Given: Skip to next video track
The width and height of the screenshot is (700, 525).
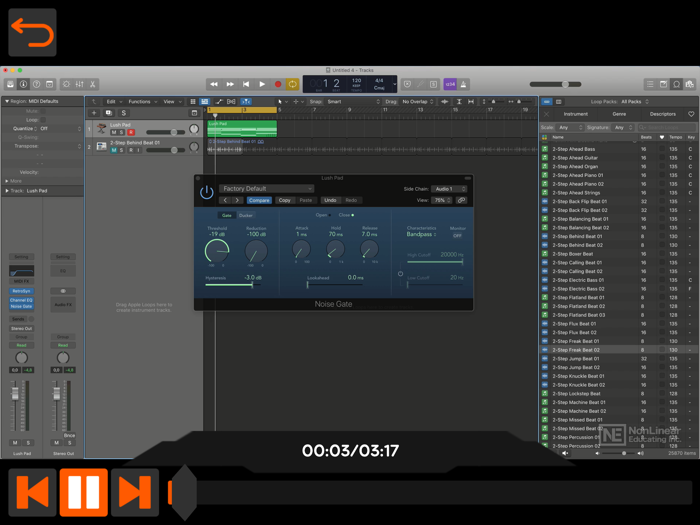Looking at the screenshot, I should 135,492.
